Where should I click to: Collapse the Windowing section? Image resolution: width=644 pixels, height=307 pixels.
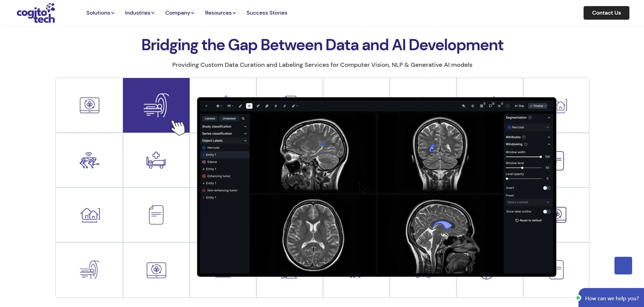pyautogui.click(x=549, y=144)
